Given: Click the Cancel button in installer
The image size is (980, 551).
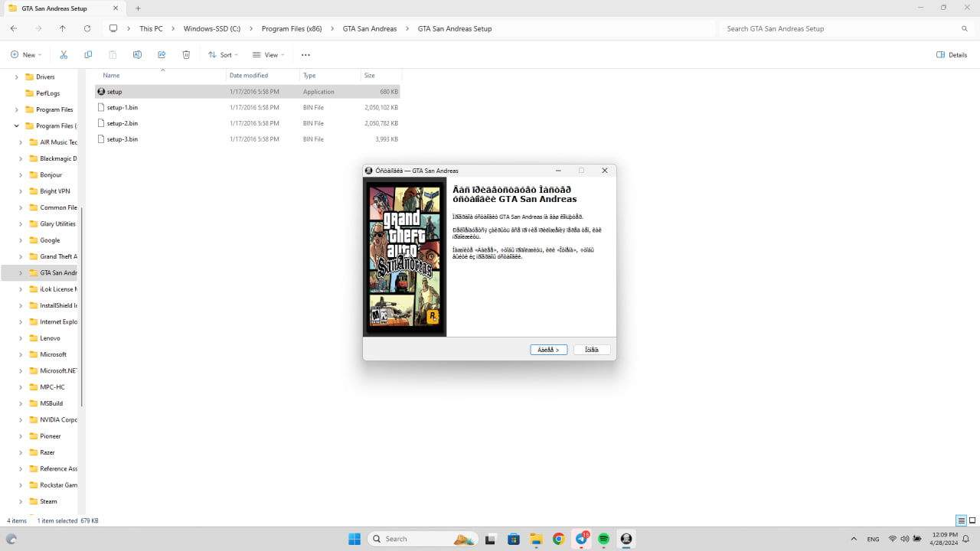Looking at the screenshot, I should pyautogui.click(x=592, y=350).
